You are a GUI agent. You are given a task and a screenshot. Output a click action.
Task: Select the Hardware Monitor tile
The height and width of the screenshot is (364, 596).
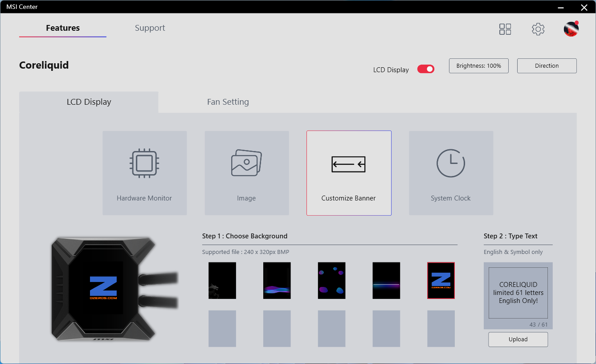[144, 173]
